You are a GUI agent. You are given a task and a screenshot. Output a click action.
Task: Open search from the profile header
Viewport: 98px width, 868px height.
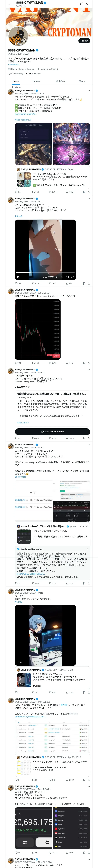(87, 4)
